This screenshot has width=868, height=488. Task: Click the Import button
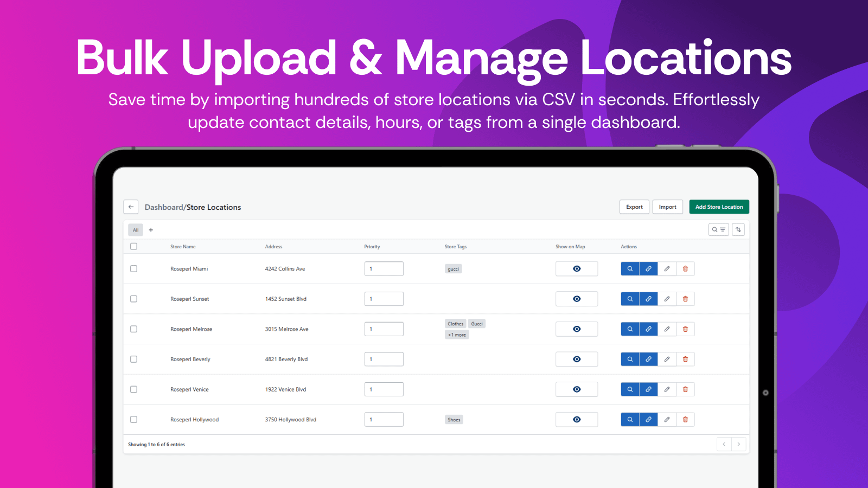pyautogui.click(x=667, y=207)
